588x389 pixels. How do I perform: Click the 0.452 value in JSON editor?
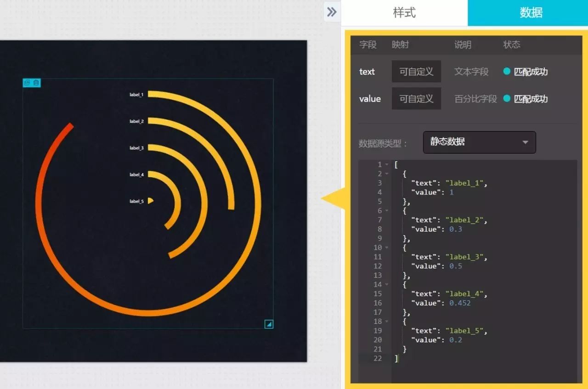click(x=460, y=303)
